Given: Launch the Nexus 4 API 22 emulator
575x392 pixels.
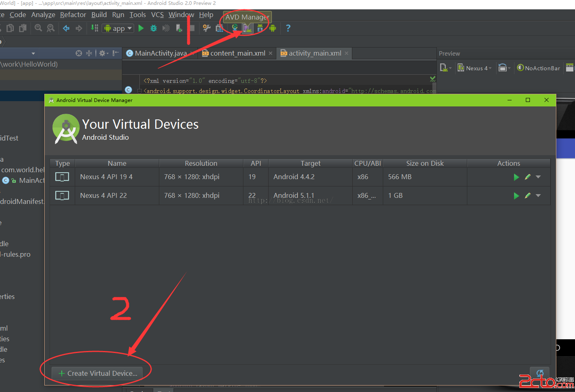Looking at the screenshot, I should (x=516, y=196).
